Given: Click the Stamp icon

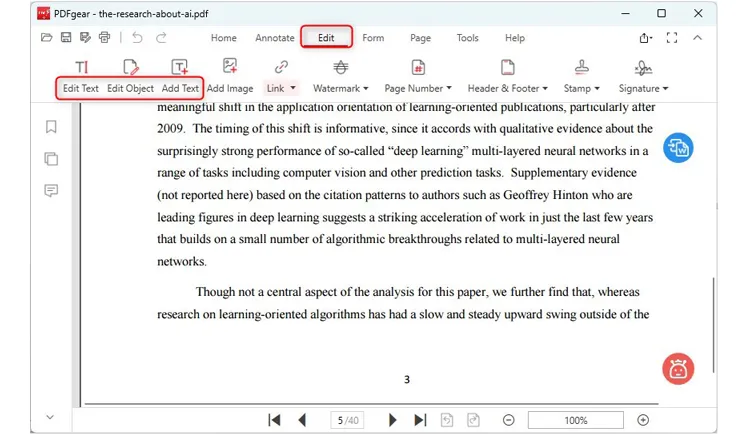Looking at the screenshot, I should (582, 67).
